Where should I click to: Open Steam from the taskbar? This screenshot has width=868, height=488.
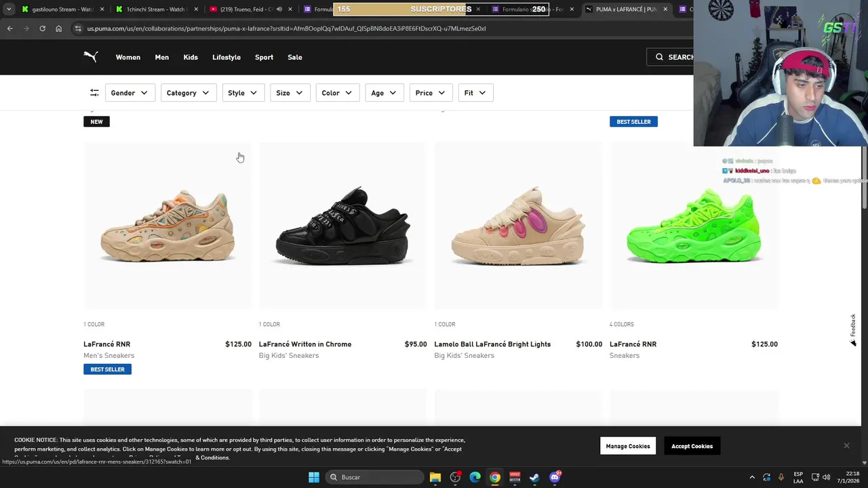tap(534, 477)
